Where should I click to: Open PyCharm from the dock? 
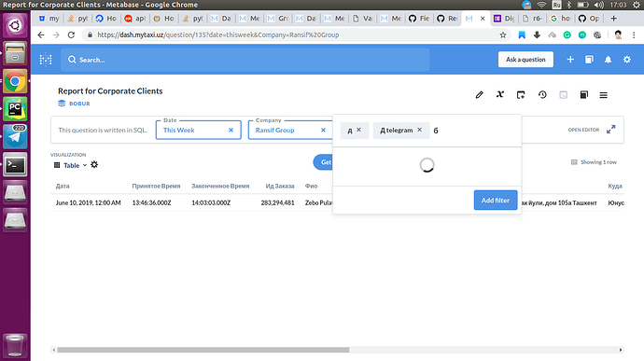coord(15,109)
